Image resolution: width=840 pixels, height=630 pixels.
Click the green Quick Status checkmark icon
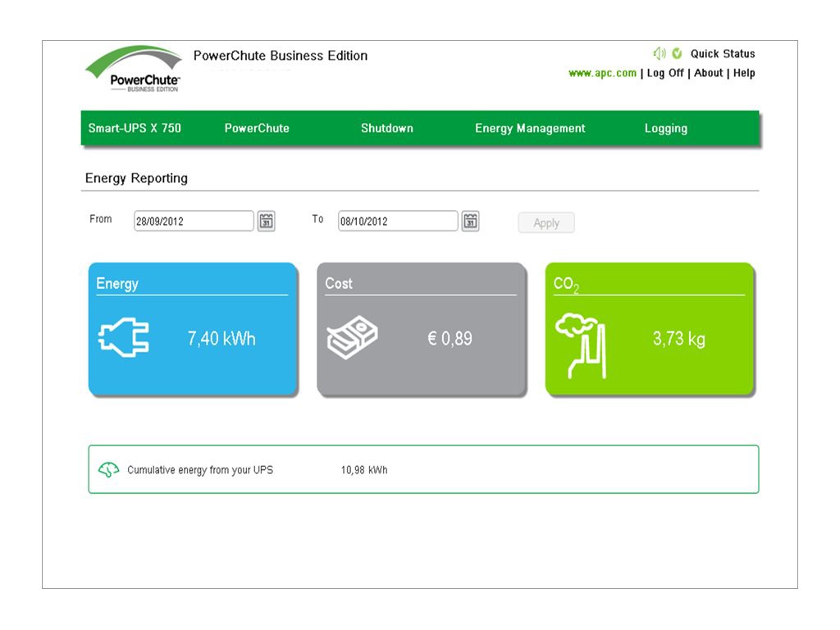pyautogui.click(x=677, y=53)
